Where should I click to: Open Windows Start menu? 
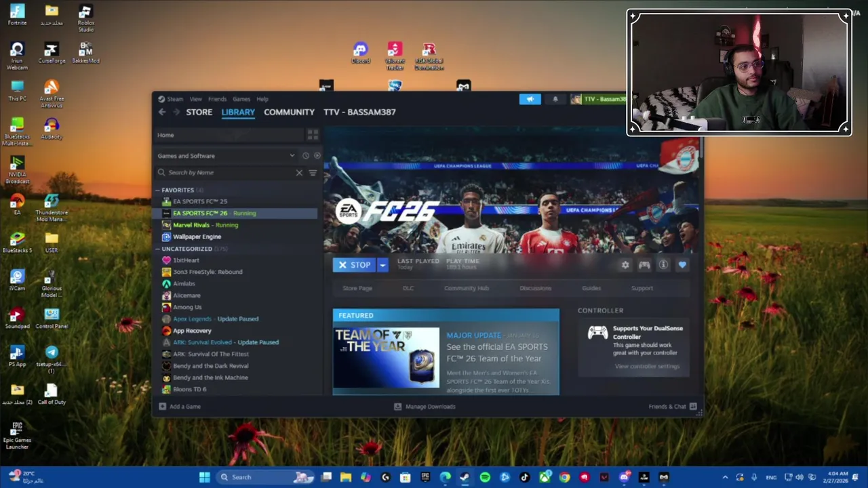tap(204, 477)
